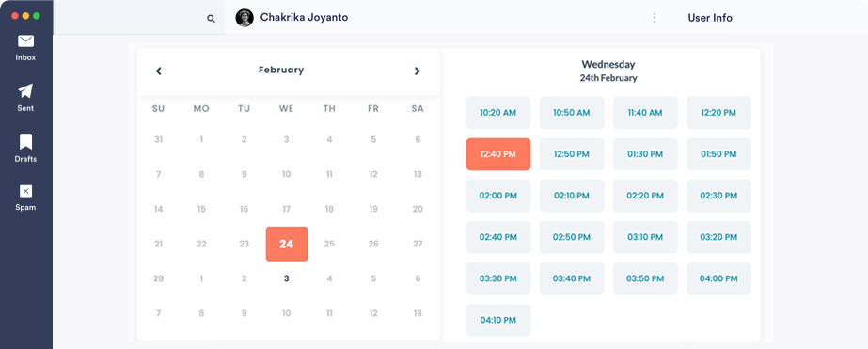Open the User Info tab
Image resolution: width=868 pixels, height=349 pixels.
coord(710,18)
